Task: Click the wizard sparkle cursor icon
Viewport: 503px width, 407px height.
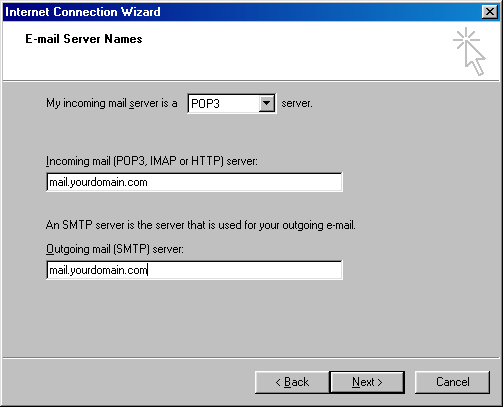Action: pyautogui.click(x=469, y=51)
